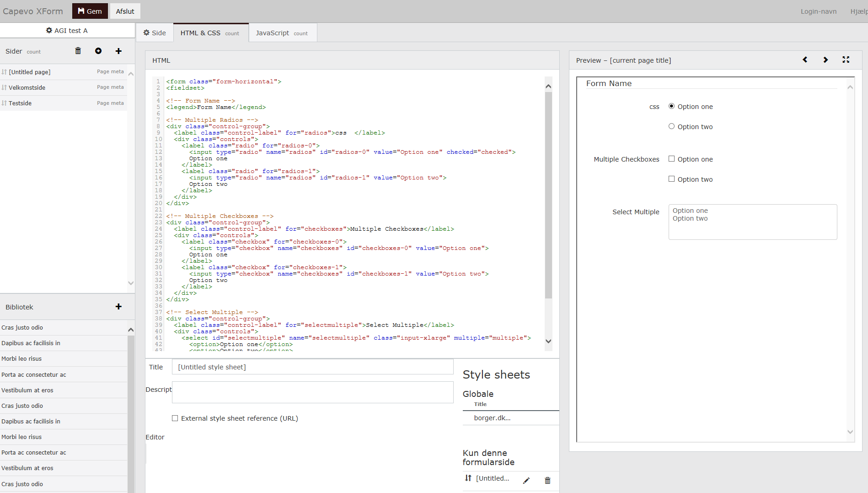Check Multiple Checkboxes 'Option one'

(671, 159)
